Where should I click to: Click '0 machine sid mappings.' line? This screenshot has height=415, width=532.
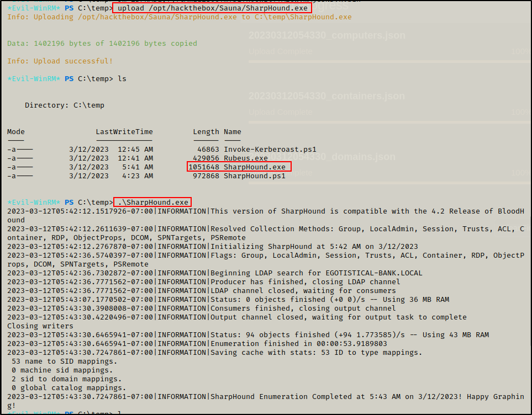[x=62, y=370]
